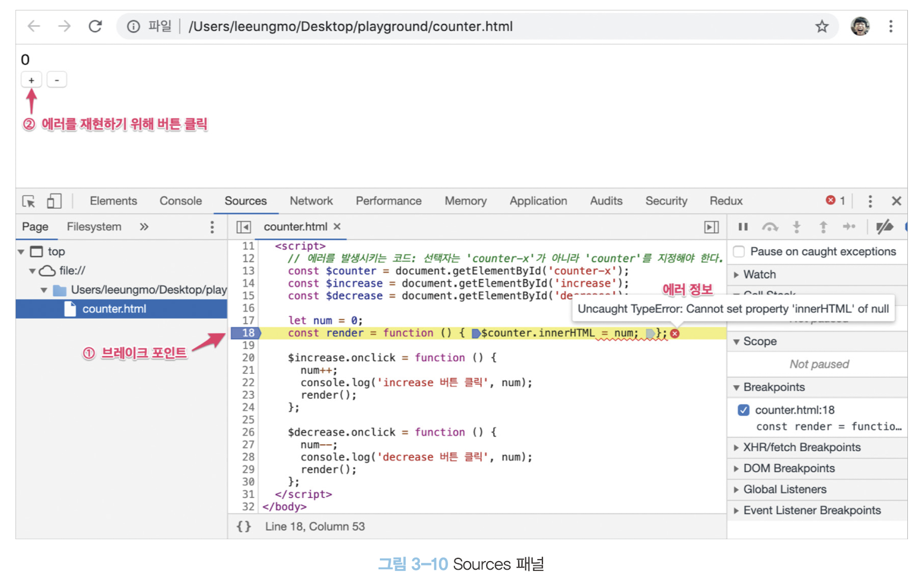Collapse the file:// tree node

point(33,271)
